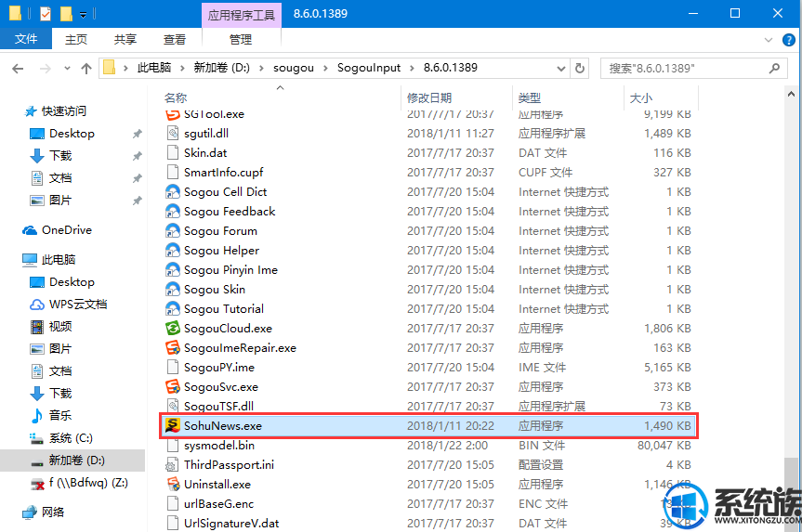Select the 应用程序工具 contextual tab

[242, 15]
